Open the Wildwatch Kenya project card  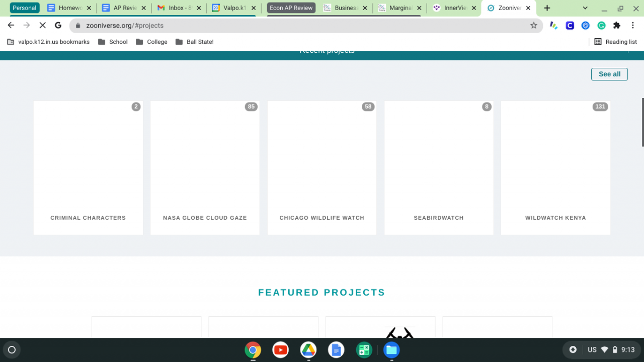[555, 168]
